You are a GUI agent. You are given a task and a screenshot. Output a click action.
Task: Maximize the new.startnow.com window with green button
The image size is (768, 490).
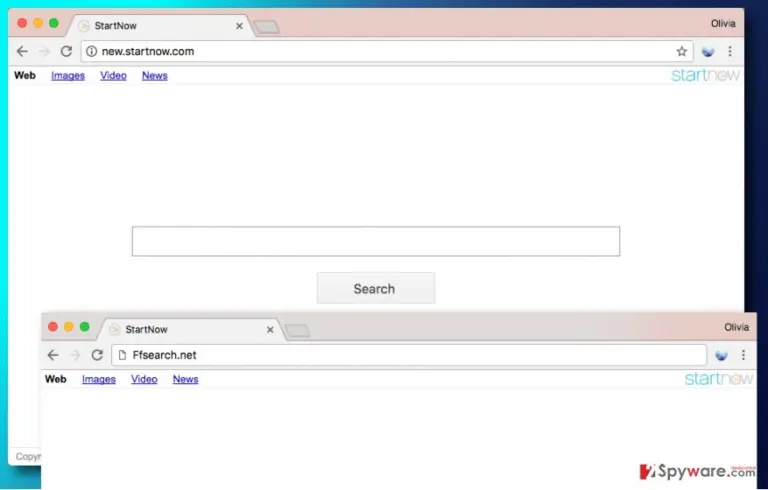[54, 23]
